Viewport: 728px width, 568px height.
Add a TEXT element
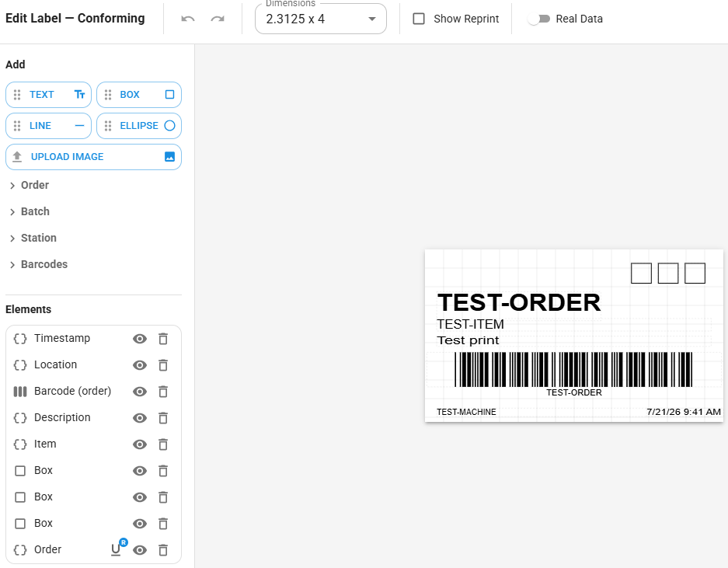(48, 95)
